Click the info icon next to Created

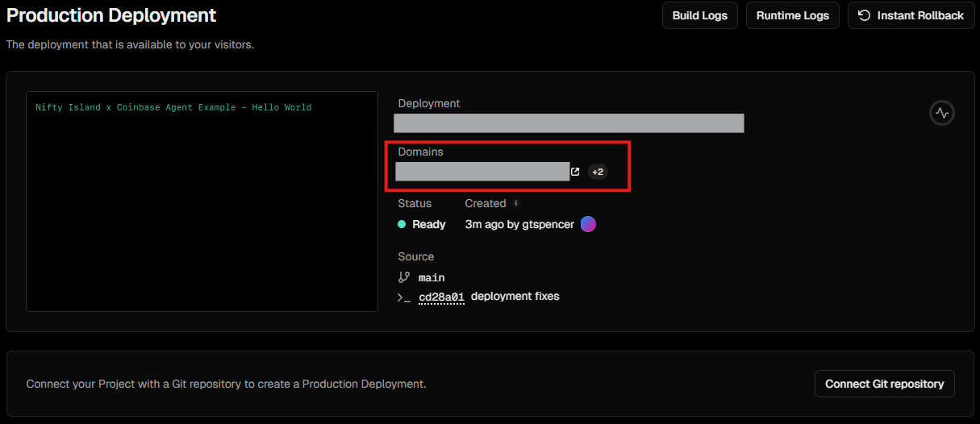pos(516,203)
